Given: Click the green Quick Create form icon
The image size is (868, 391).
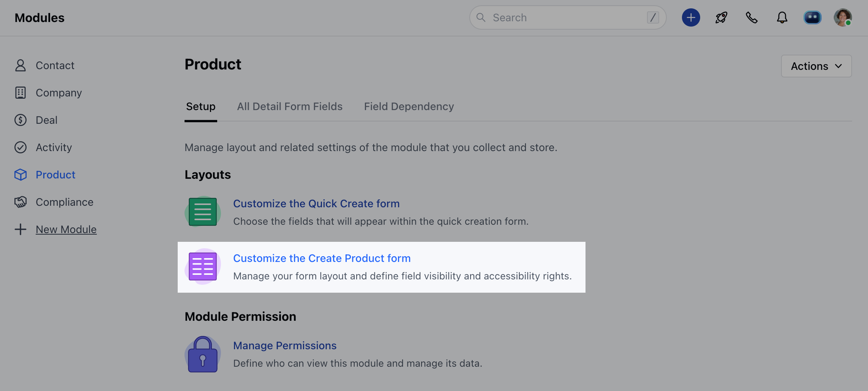Looking at the screenshot, I should [x=202, y=212].
